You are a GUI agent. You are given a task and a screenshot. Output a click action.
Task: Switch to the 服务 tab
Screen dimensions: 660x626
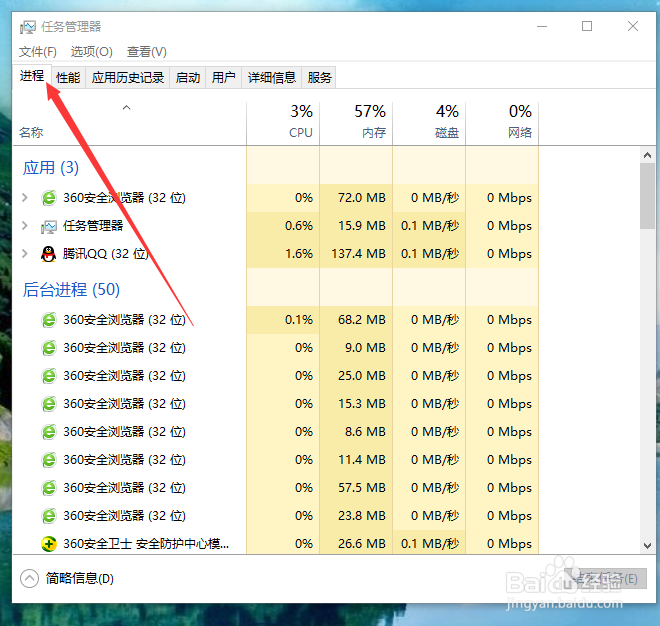(319, 77)
